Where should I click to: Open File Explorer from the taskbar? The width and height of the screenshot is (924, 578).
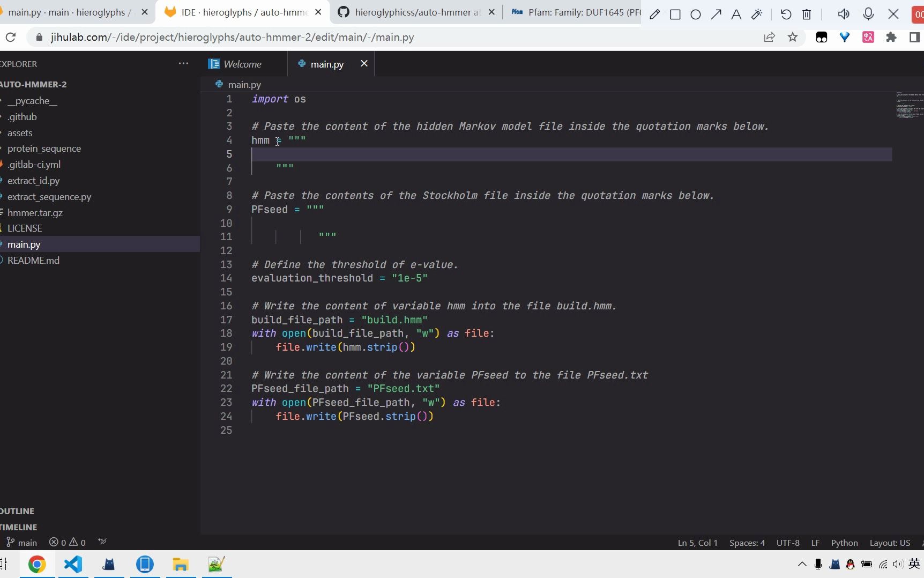181,564
